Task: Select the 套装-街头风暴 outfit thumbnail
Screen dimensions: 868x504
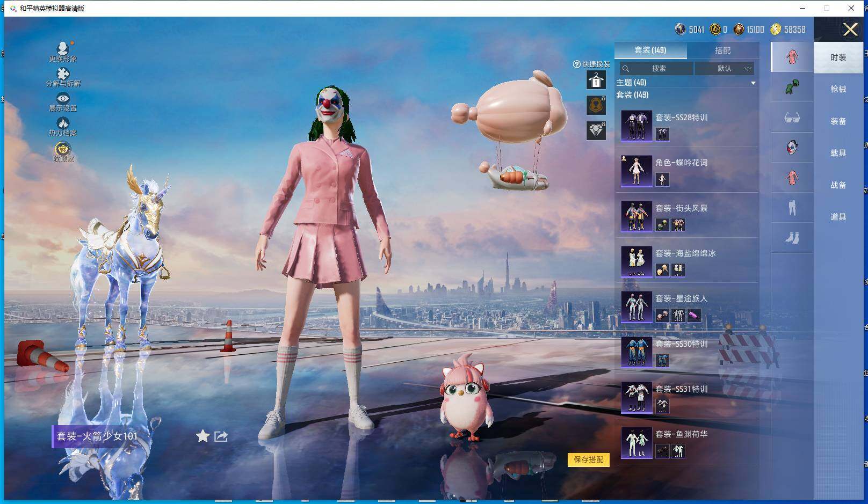Action: click(x=636, y=216)
